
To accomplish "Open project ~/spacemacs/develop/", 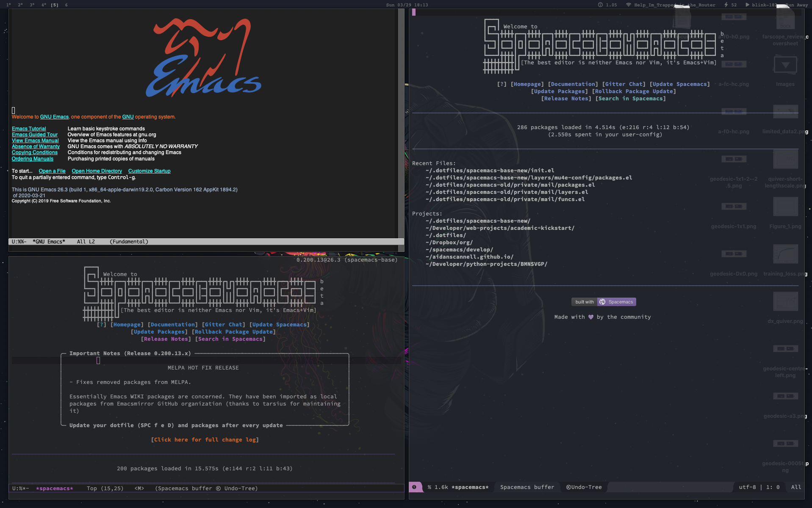I will click(460, 250).
